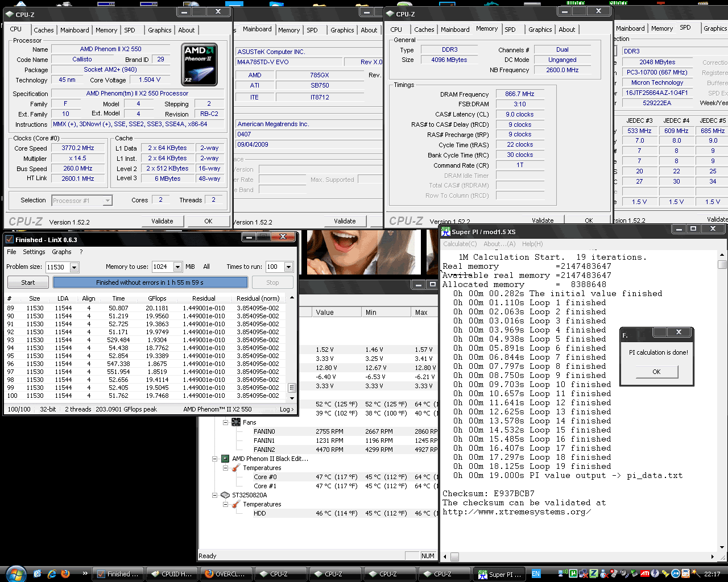This screenshot has height=582, width=728.
Task: Select About tab in CPU-Z memory timings window
Action: [x=566, y=30]
